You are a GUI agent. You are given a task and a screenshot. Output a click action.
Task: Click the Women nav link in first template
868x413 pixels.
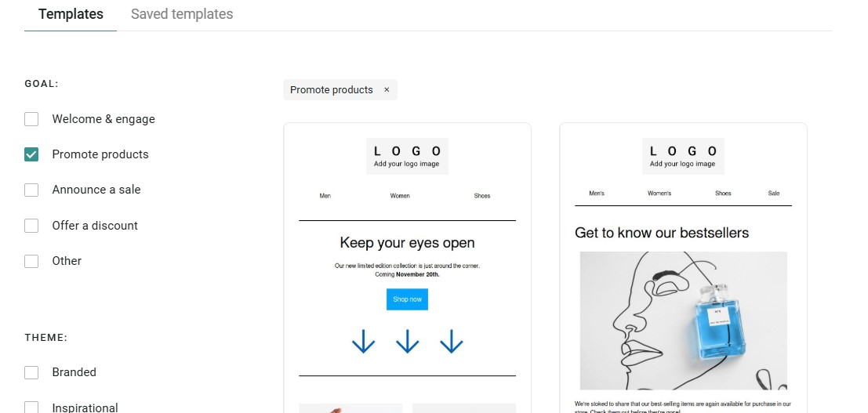pos(400,196)
